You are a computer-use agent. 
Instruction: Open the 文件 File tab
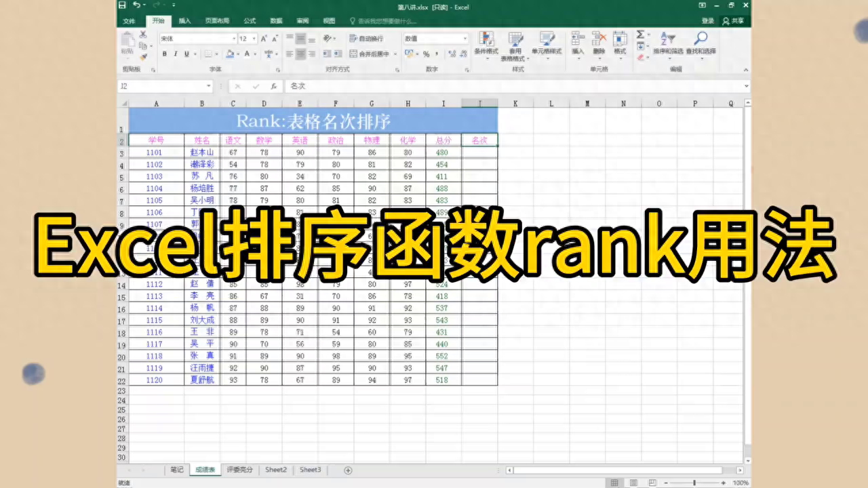coord(129,21)
